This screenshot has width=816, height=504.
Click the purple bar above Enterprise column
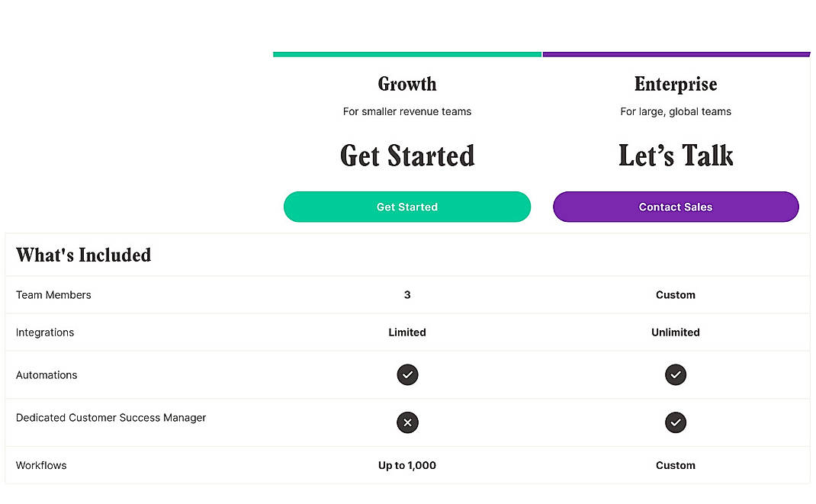click(676, 53)
